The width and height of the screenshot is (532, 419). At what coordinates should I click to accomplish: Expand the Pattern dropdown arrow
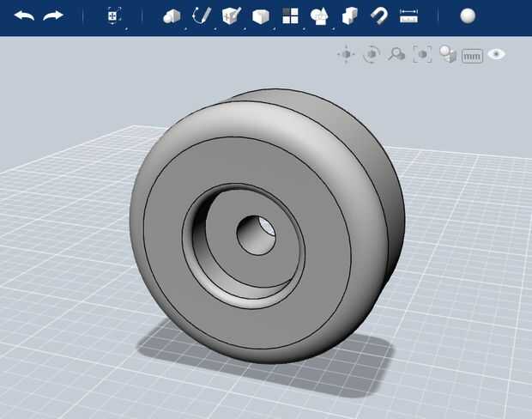tap(304, 29)
